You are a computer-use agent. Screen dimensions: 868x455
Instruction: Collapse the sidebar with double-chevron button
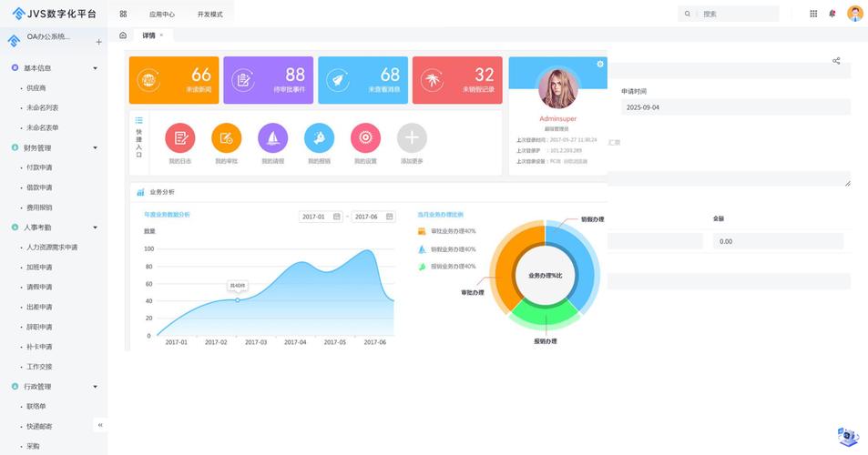(100, 425)
